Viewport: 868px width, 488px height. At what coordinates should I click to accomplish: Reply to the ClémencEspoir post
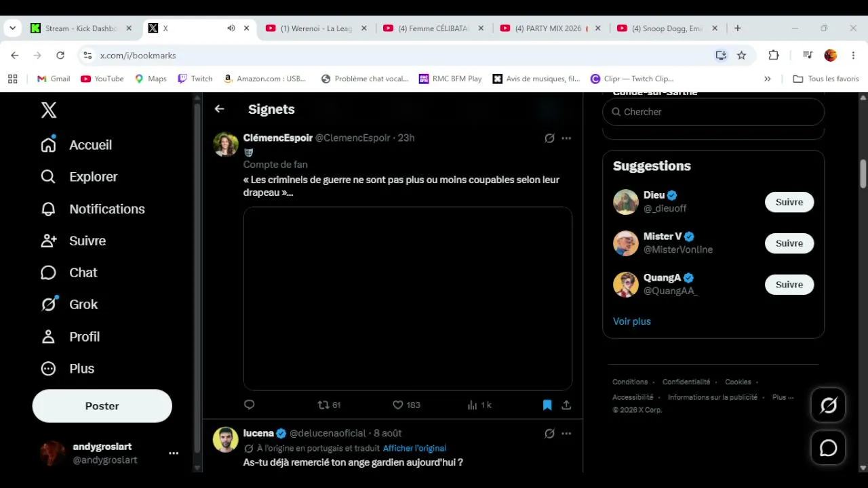(249, 405)
